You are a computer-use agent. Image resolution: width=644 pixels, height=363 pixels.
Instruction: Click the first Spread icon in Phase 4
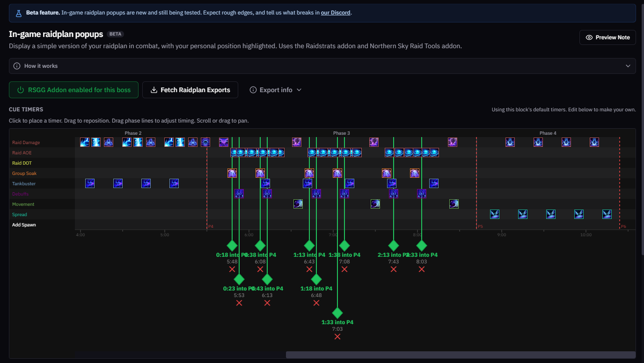495,214
